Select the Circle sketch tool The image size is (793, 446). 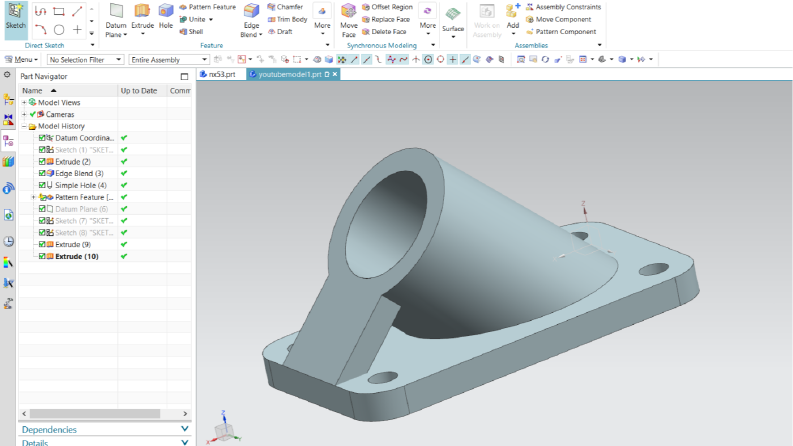click(59, 30)
